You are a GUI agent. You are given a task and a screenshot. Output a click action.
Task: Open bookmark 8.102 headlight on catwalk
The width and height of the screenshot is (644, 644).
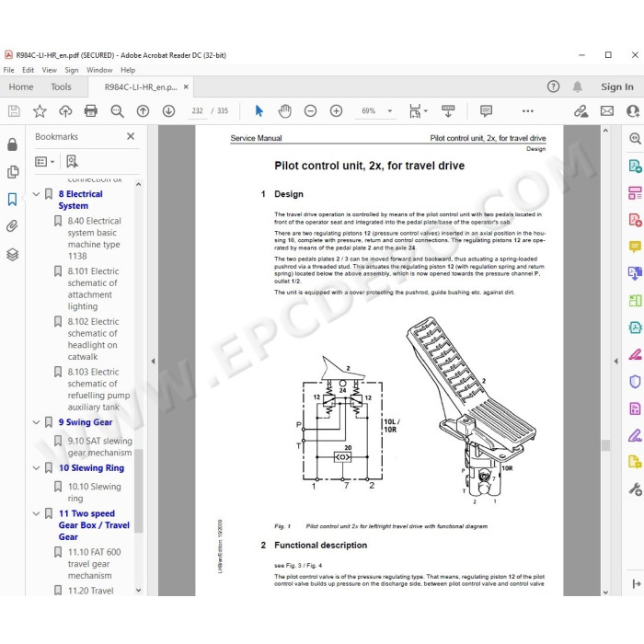coord(93,339)
